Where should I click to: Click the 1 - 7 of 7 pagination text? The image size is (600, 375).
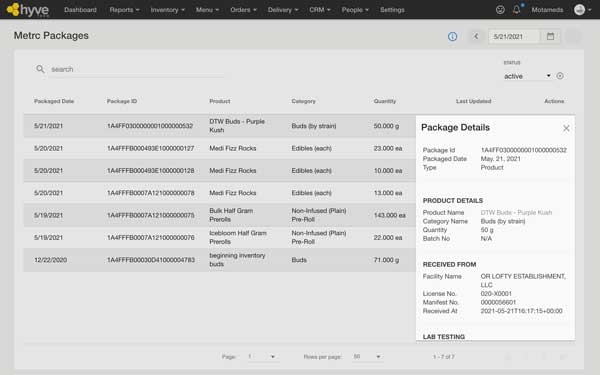(443, 357)
